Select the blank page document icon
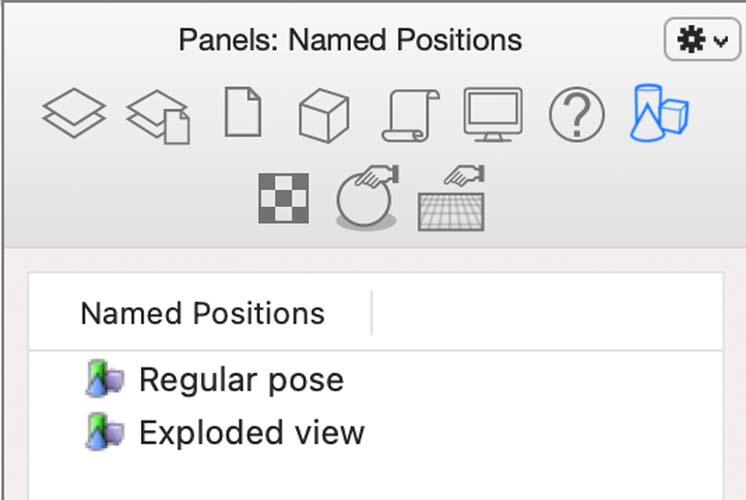 243,112
